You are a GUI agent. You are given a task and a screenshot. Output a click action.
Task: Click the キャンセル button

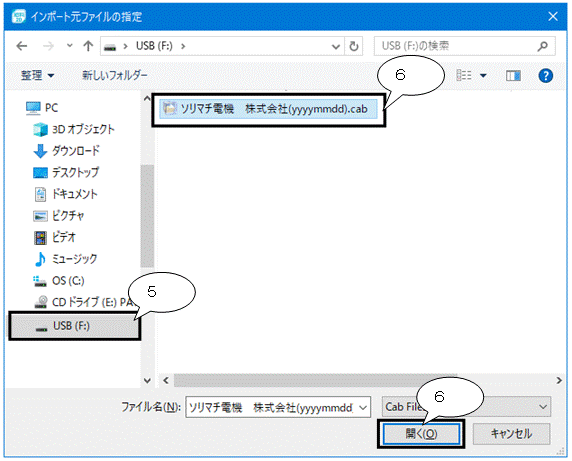511,434
